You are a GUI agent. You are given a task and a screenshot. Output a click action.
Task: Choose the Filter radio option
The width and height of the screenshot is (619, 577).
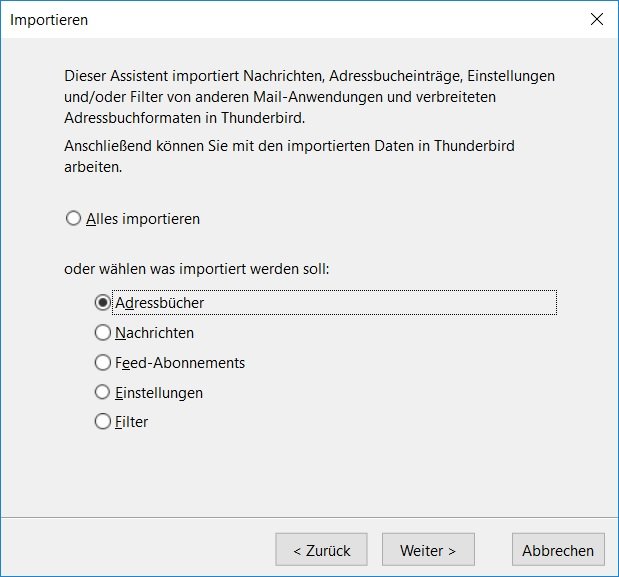(x=102, y=422)
